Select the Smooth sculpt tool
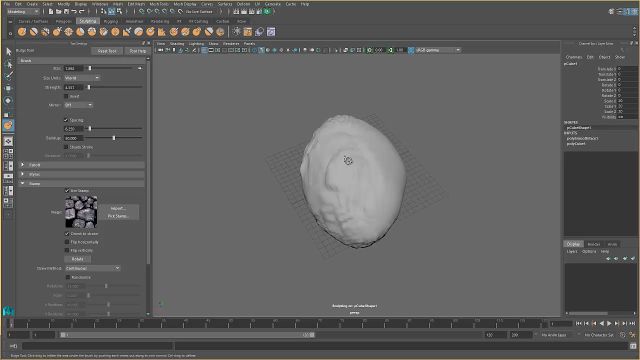This screenshot has height=360, width=640. [x=33, y=32]
